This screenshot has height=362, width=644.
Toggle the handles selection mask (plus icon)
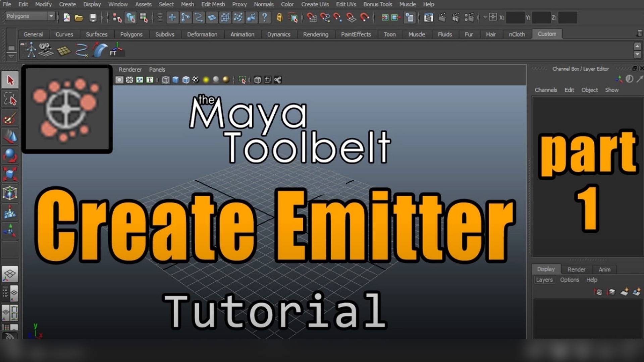point(172,17)
